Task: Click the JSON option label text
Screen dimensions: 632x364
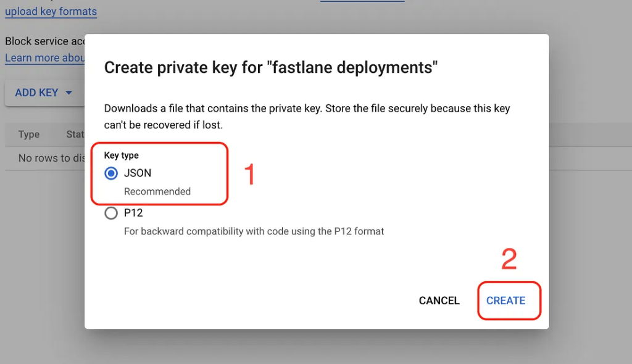Action: pyautogui.click(x=138, y=173)
